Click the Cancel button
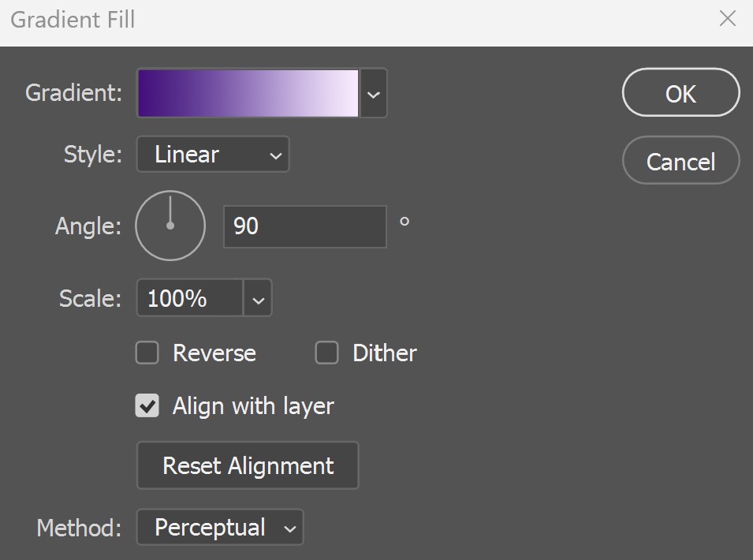Image resolution: width=753 pixels, height=560 pixels. click(681, 161)
